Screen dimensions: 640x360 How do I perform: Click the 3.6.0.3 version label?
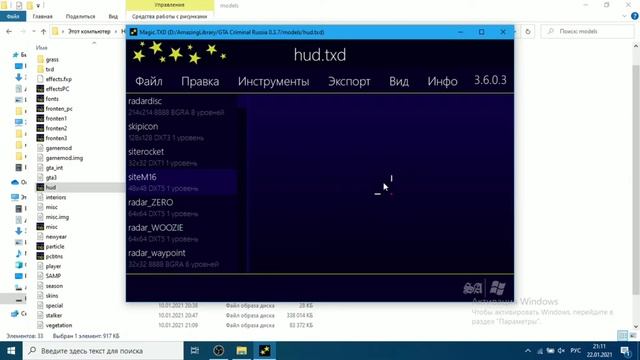(x=490, y=80)
